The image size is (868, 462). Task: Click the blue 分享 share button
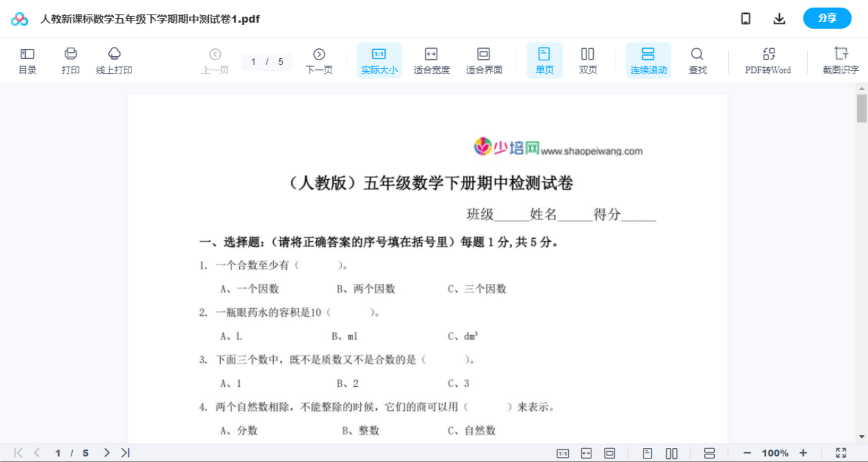827,18
